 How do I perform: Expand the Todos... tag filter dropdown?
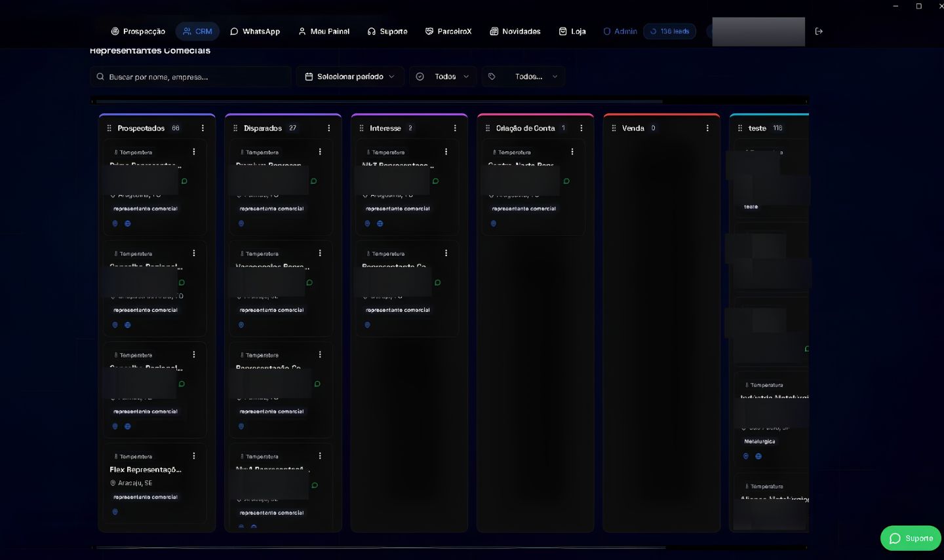point(523,77)
